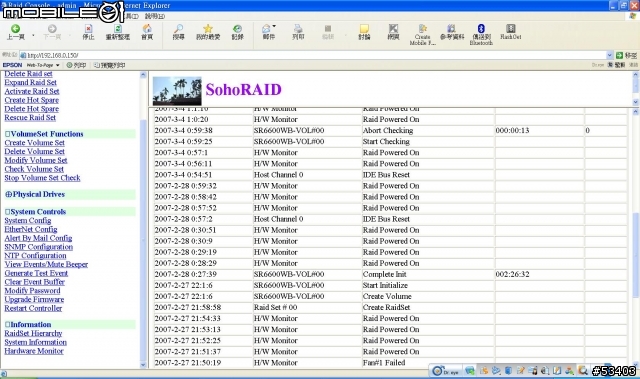Open Rescue Raid Set link
This screenshot has width=640, height=379.
coord(30,117)
